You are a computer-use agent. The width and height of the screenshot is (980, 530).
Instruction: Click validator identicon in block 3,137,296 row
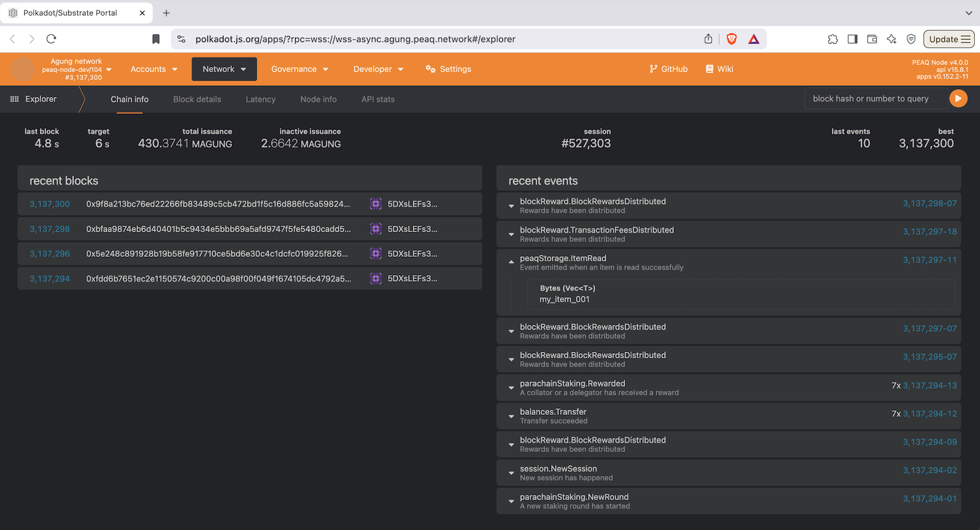(376, 254)
